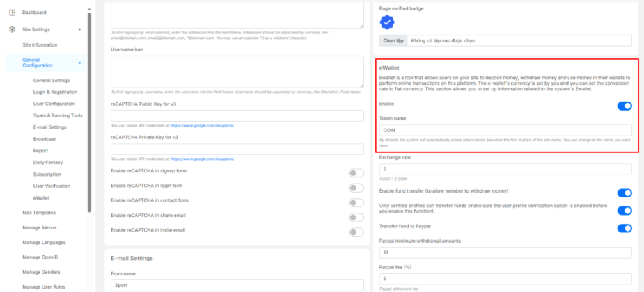Toggle the eWallet Enable switch
Image resolution: width=644 pixels, height=292 pixels.
click(625, 106)
